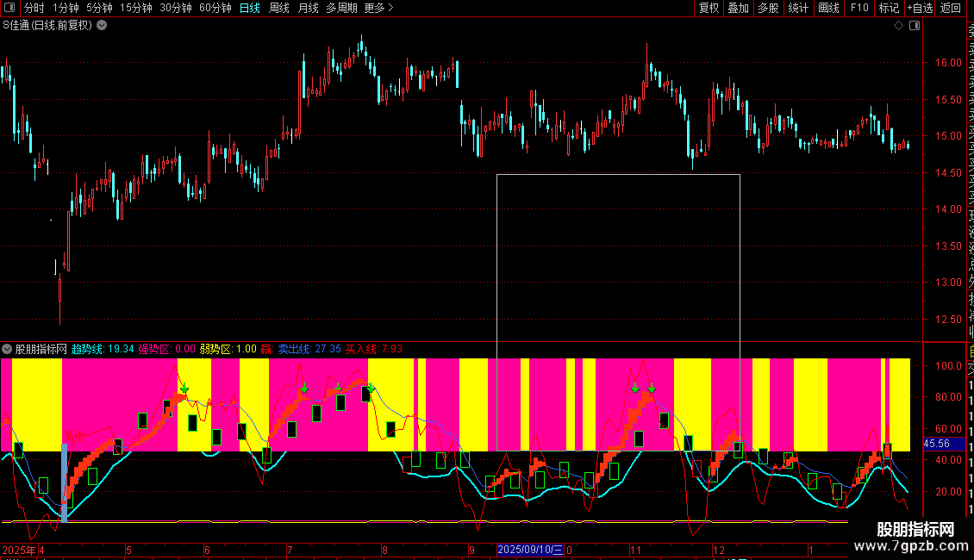Click the 2025年 label on time axis
The image size is (974, 560).
pos(19,550)
